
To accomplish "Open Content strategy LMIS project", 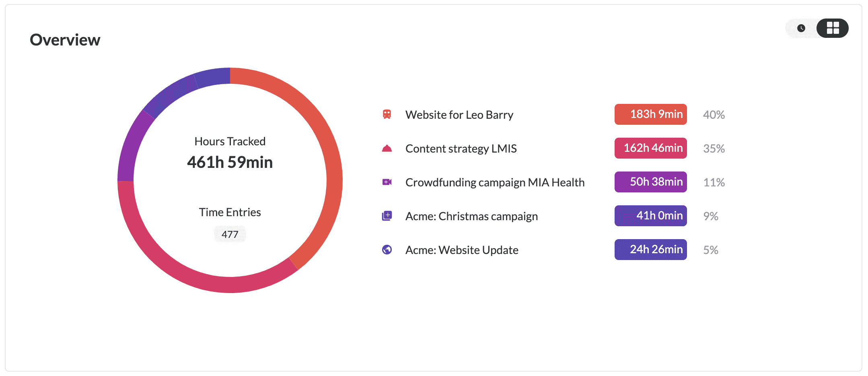I will pyautogui.click(x=461, y=149).
